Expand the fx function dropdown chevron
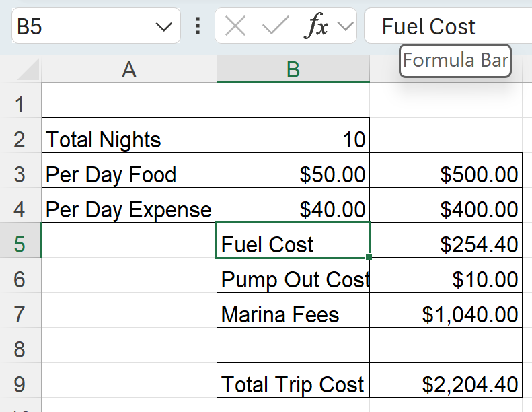The height and width of the screenshot is (412, 532). tap(346, 26)
